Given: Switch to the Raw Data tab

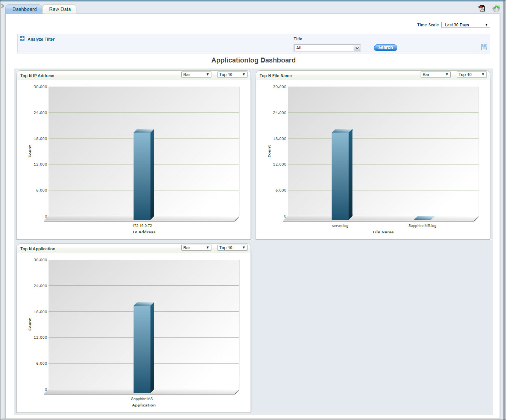Looking at the screenshot, I should [60, 9].
